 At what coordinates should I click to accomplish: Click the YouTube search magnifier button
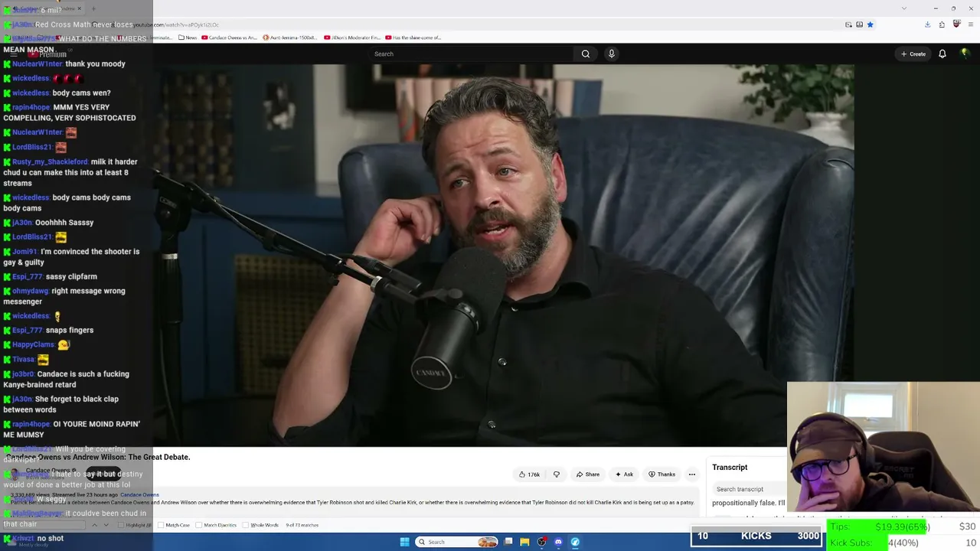(x=585, y=54)
